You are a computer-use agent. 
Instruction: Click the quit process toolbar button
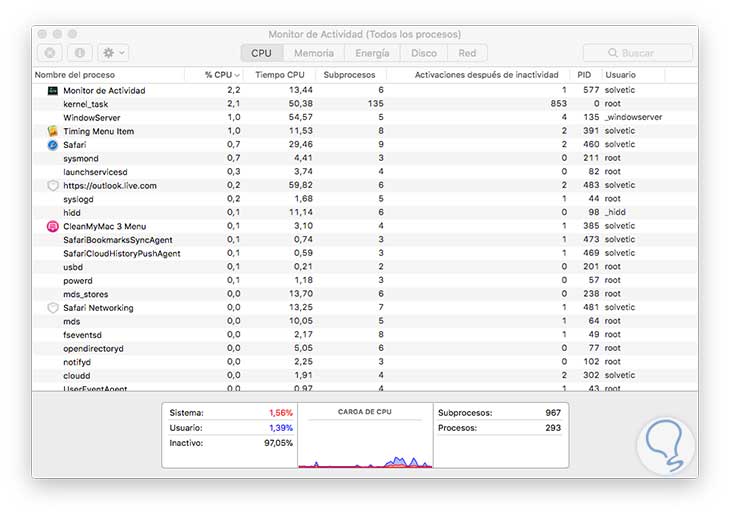coord(50,53)
